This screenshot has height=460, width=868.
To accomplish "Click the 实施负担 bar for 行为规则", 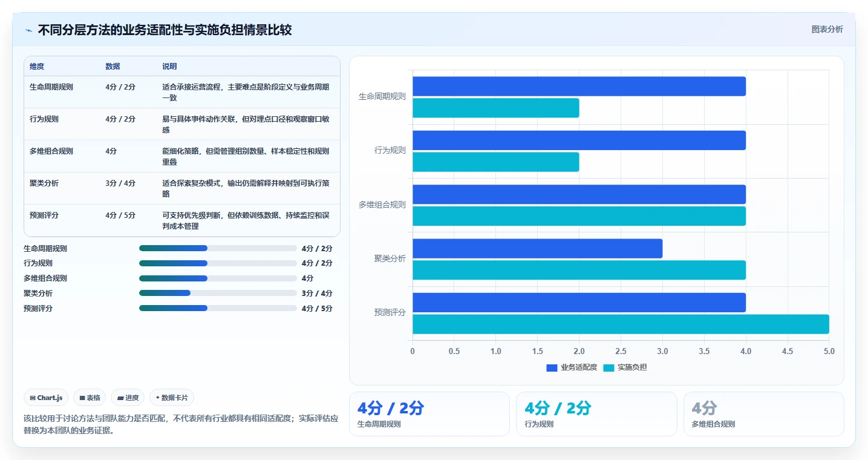I will [496, 162].
